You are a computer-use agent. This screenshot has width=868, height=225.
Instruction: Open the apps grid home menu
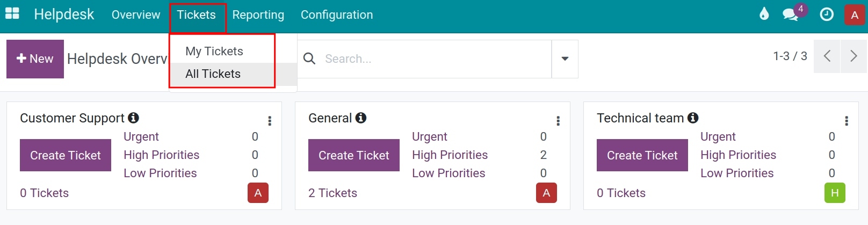pyautogui.click(x=12, y=14)
